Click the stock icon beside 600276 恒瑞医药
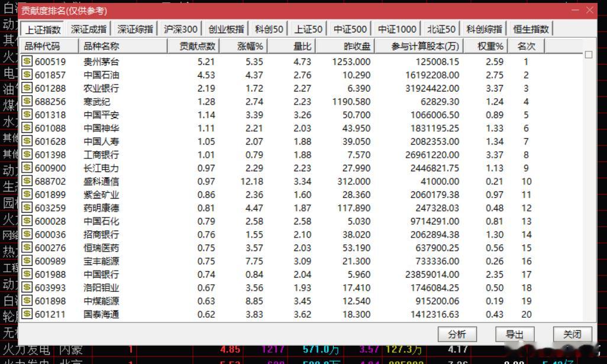Viewport: 607px width, 364px height. coord(27,247)
